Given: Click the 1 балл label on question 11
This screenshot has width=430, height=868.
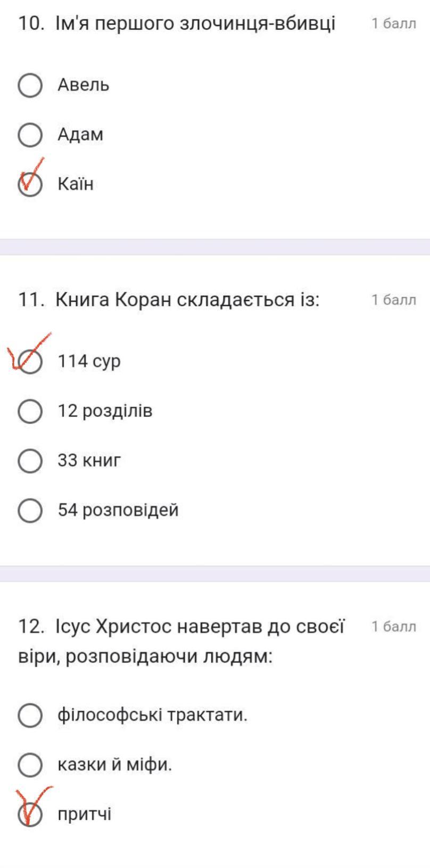Looking at the screenshot, I should point(394,300).
